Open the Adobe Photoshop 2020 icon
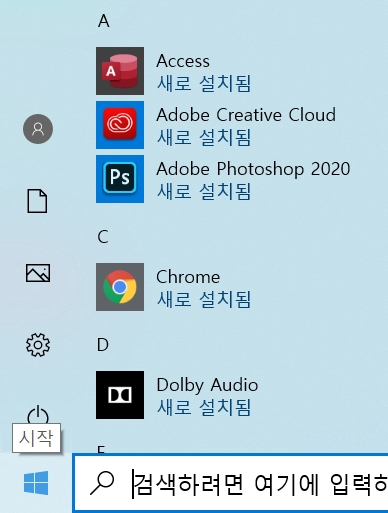 [x=120, y=179]
